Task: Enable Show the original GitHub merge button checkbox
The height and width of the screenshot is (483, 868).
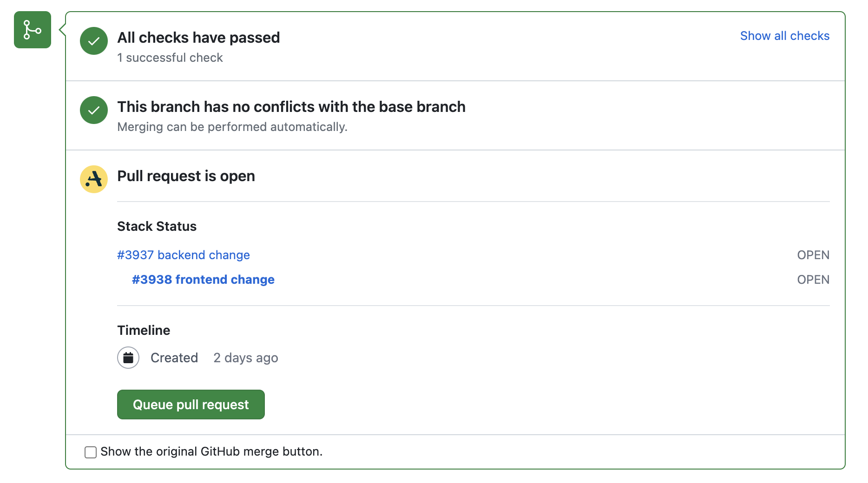Action: 91,452
